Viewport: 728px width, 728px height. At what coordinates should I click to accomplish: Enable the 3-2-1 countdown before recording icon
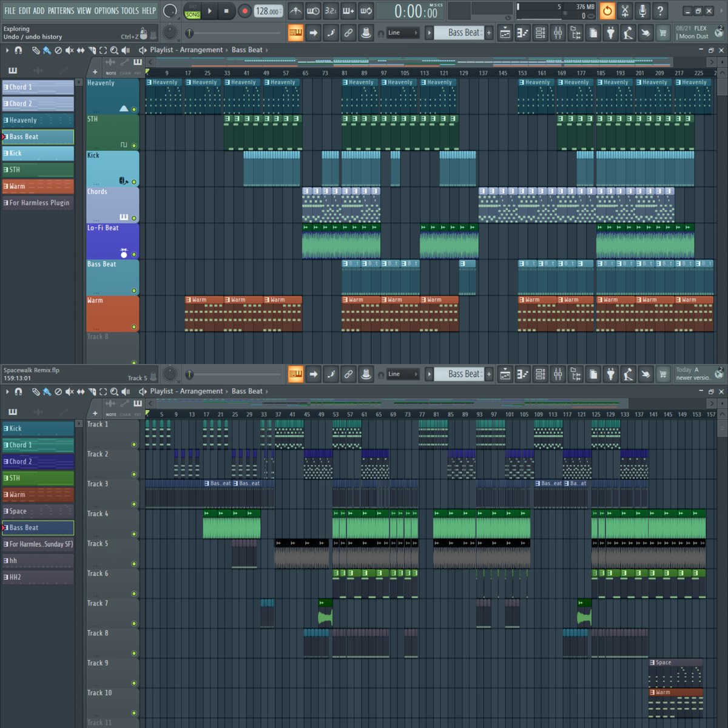point(331,11)
